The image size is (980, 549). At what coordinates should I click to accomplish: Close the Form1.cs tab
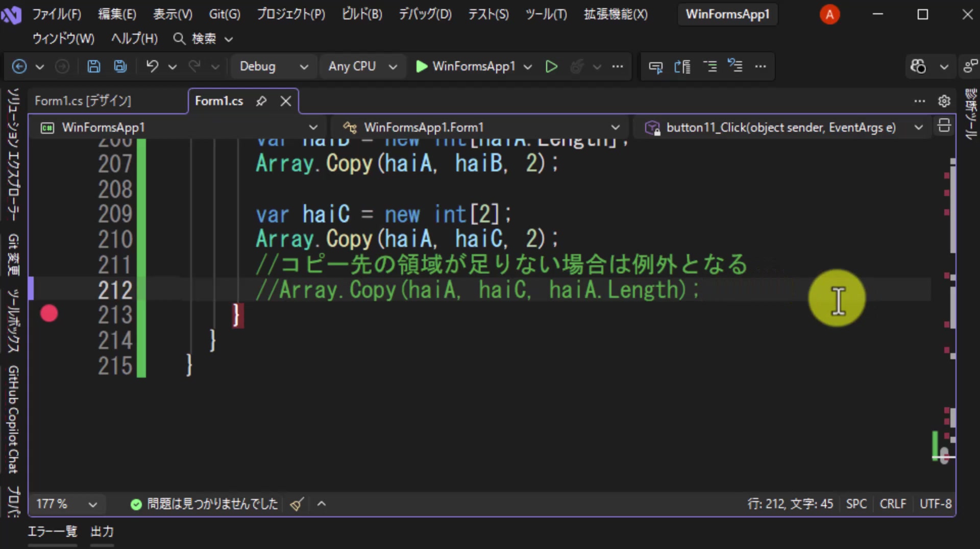[x=286, y=101]
